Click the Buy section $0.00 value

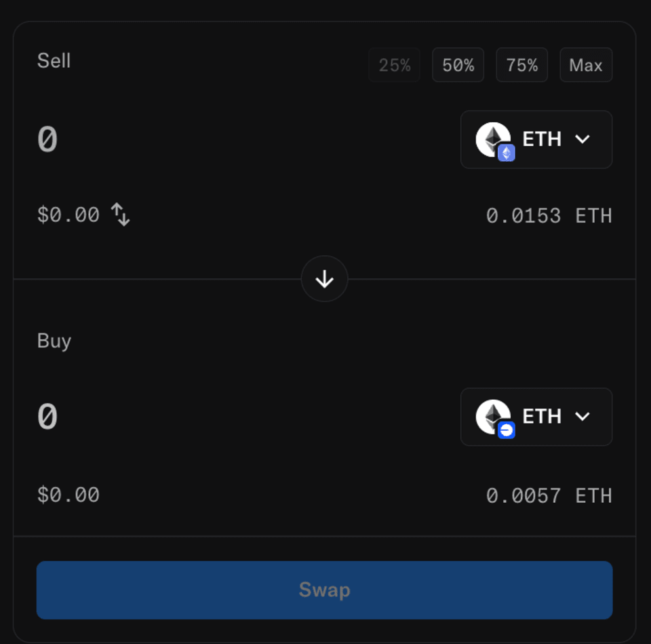[68, 495]
